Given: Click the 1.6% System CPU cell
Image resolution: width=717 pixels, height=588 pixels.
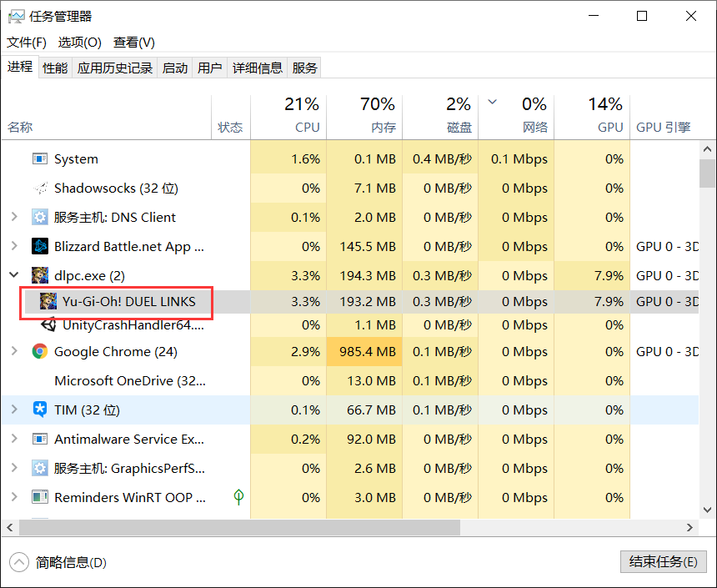Looking at the screenshot, I should tap(288, 158).
